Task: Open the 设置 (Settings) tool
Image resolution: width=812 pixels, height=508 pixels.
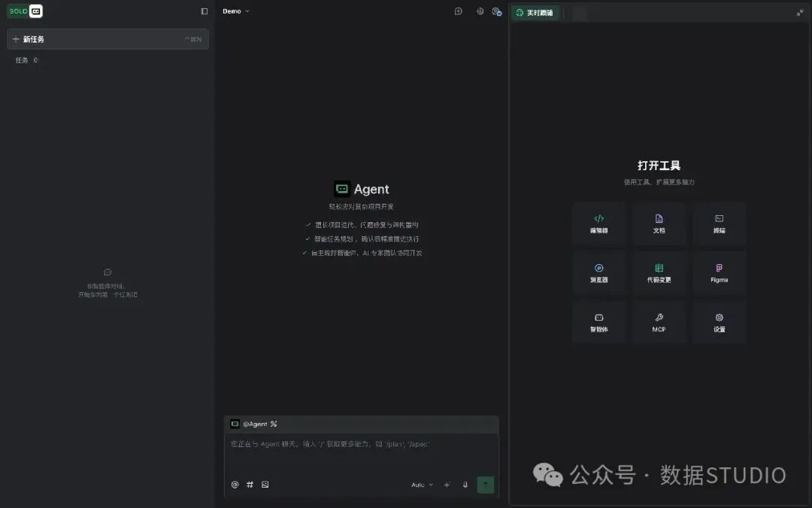Action: pyautogui.click(x=720, y=322)
